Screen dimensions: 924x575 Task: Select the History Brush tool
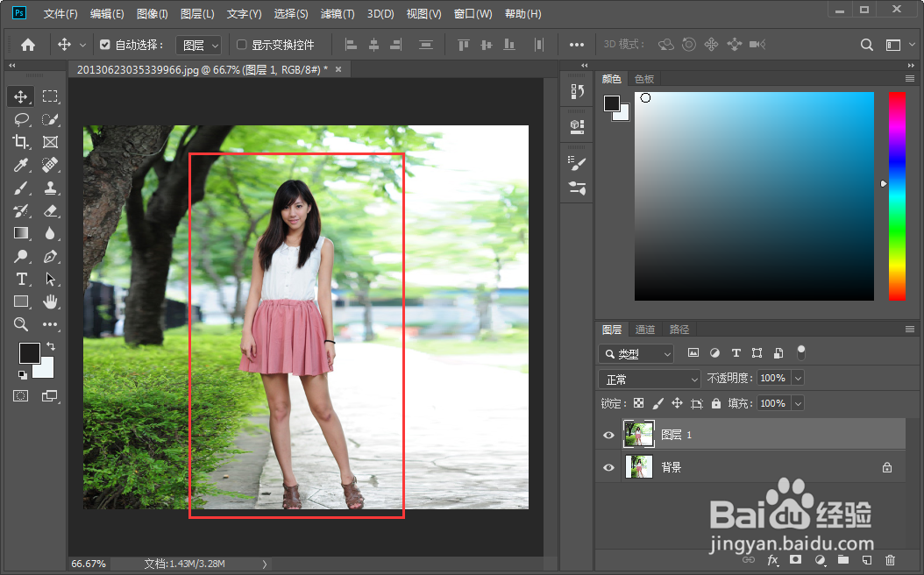pyautogui.click(x=21, y=211)
